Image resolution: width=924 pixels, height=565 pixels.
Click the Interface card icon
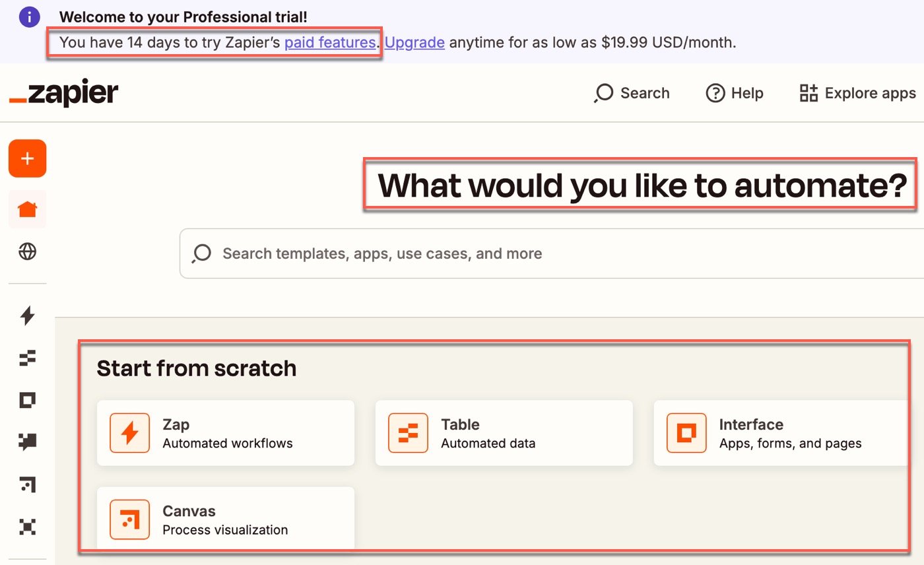pyautogui.click(x=687, y=433)
